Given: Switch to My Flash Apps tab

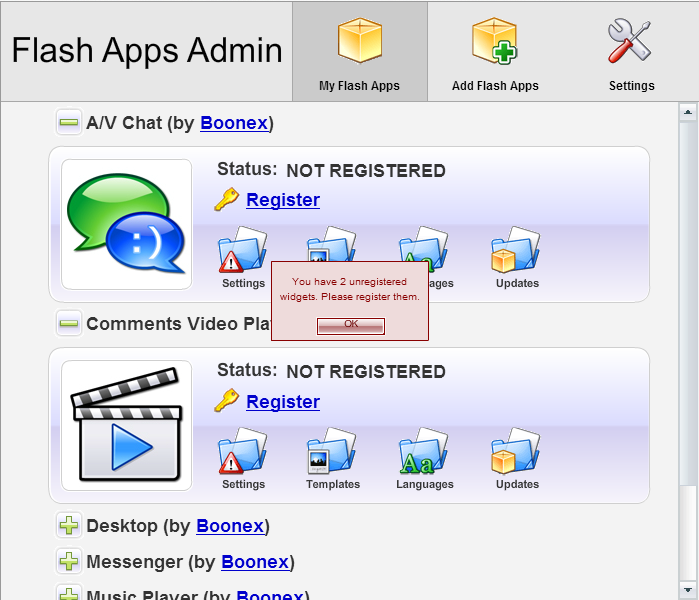Looking at the screenshot, I should coord(359,52).
